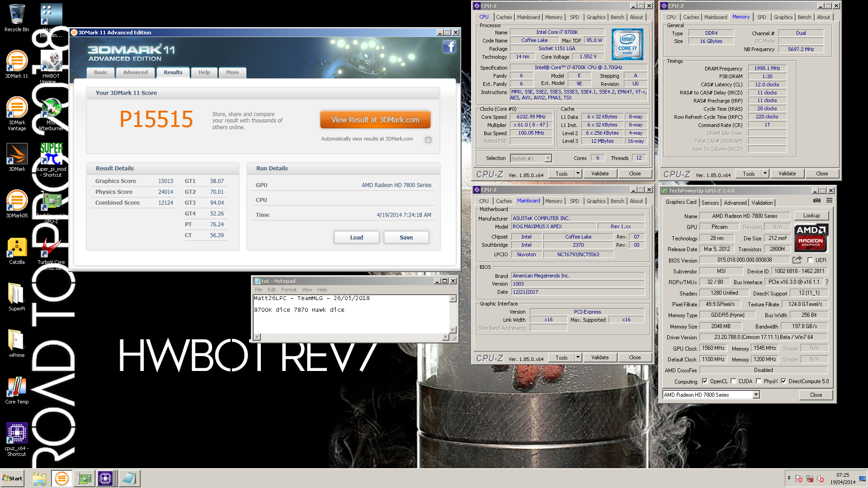Open the Help tab in 3DMark 11

[x=204, y=72]
